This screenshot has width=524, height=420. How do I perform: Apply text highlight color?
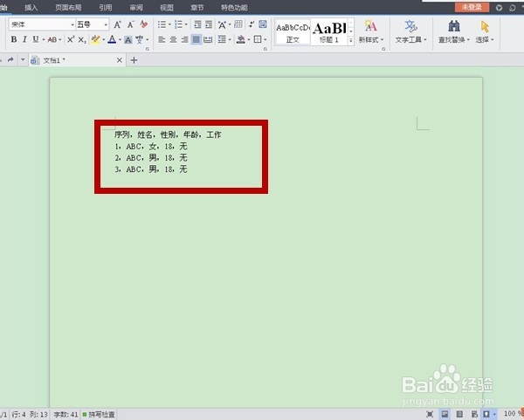95,40
